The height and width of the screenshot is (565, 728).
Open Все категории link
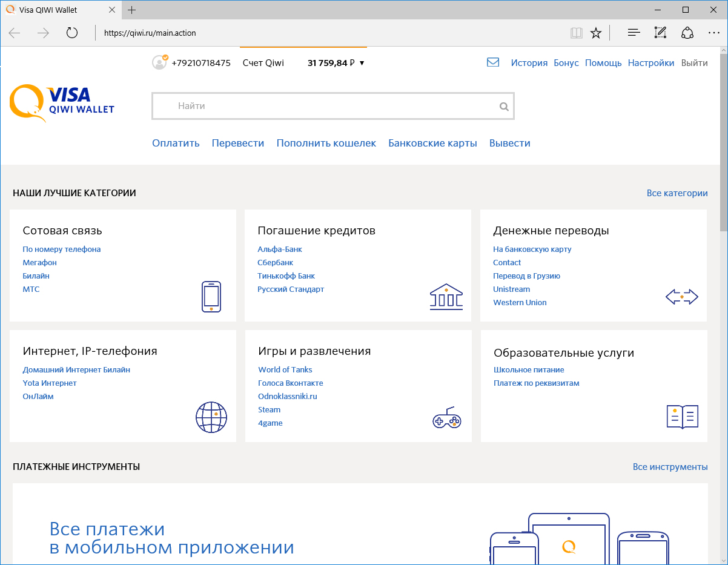[677, 193]
